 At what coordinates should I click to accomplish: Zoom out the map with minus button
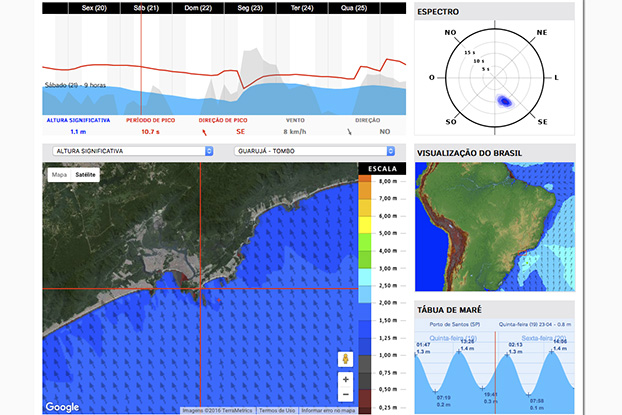tap(346, 394)
